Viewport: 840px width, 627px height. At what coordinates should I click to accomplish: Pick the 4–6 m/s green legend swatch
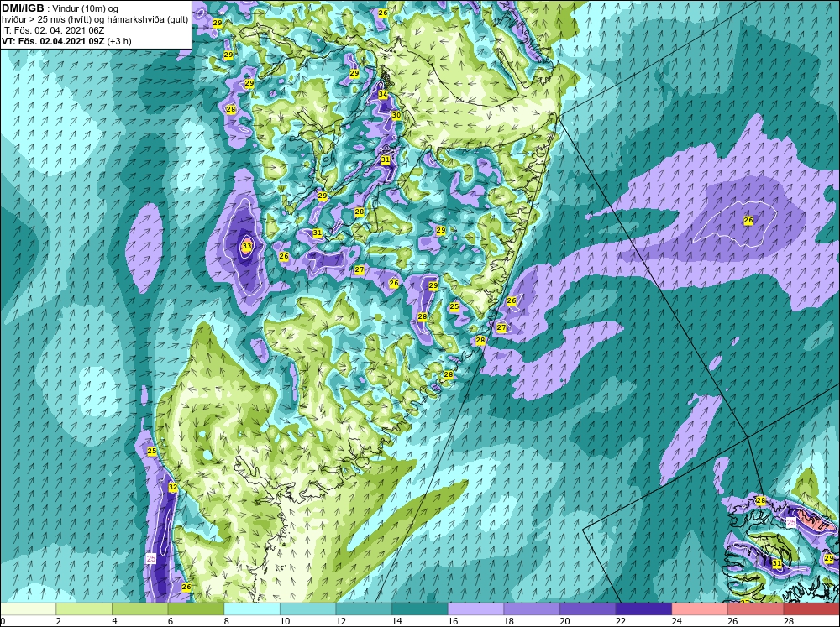click(x=139, y=609)
